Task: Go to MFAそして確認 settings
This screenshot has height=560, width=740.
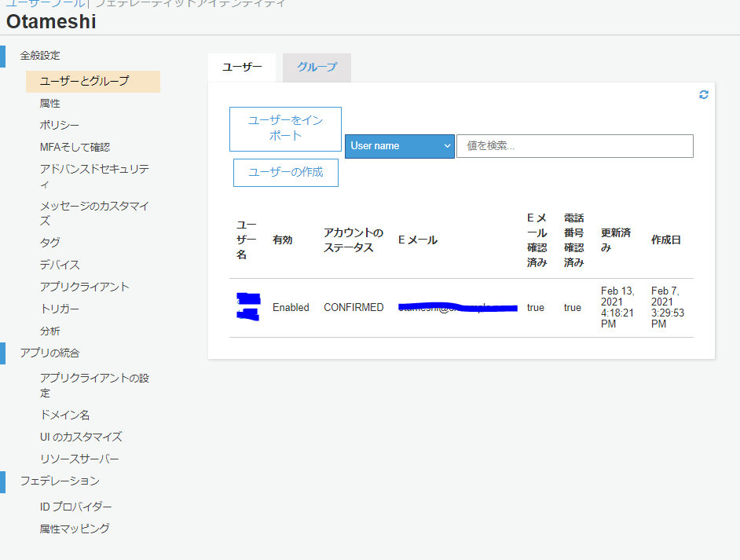Action: 75,147
